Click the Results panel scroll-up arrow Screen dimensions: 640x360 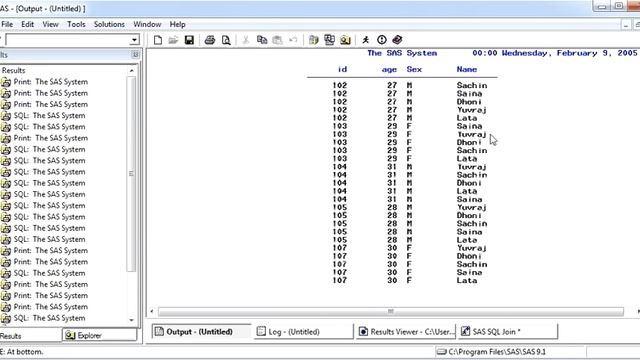tap(131, 71)
